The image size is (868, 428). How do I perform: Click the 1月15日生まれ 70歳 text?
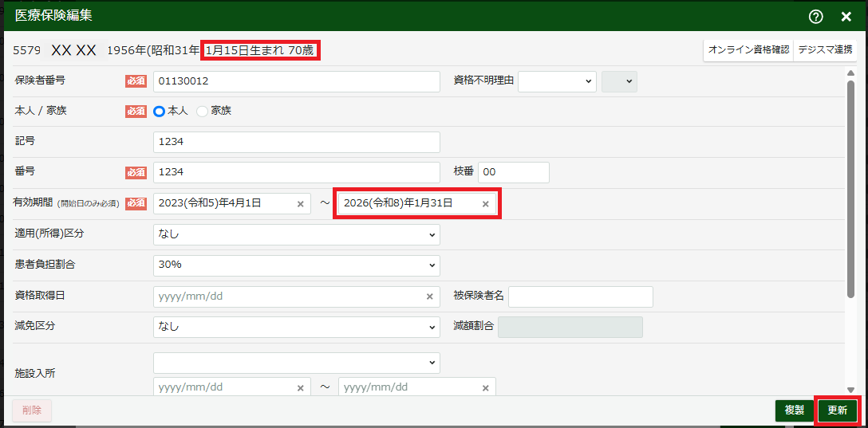coord(261,50)
